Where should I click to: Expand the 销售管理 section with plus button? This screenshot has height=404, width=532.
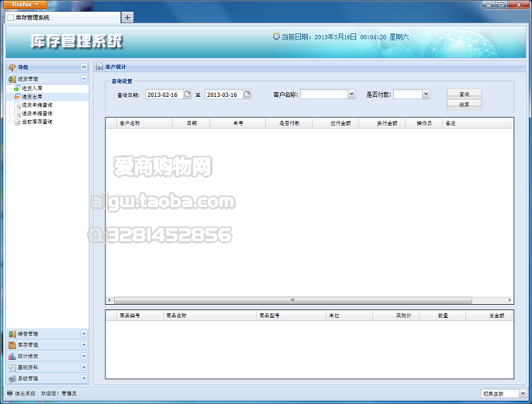tap(84, 333)
